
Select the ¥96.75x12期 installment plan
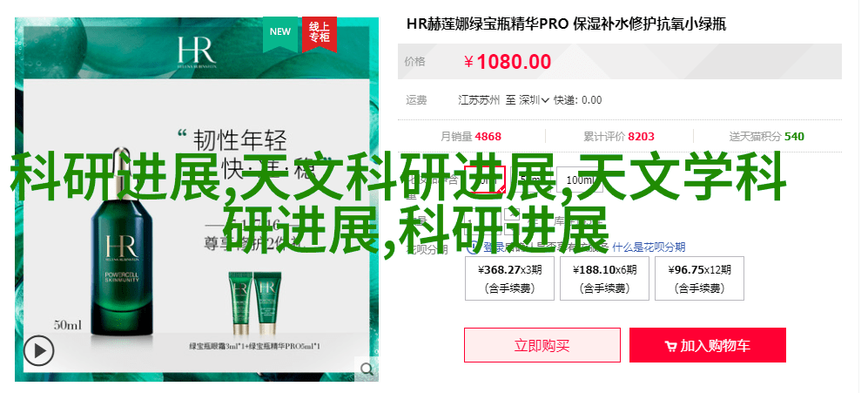pos(700,279)
